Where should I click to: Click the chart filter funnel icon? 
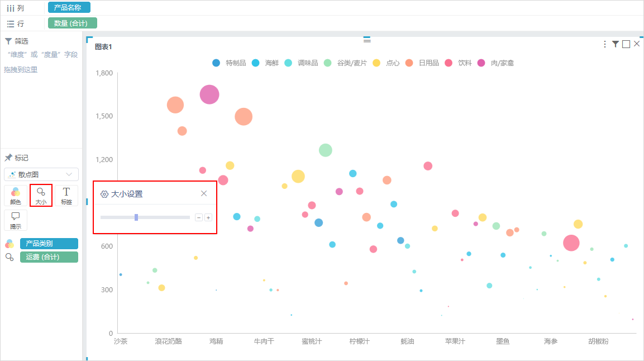616,44
